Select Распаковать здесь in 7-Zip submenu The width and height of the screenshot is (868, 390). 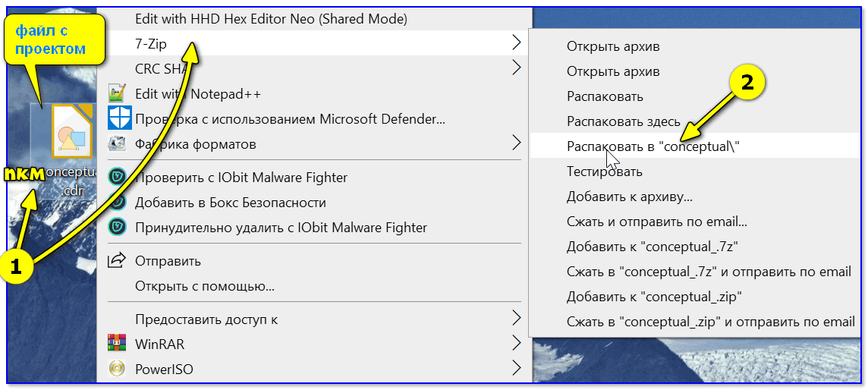[x=624, y=121]
